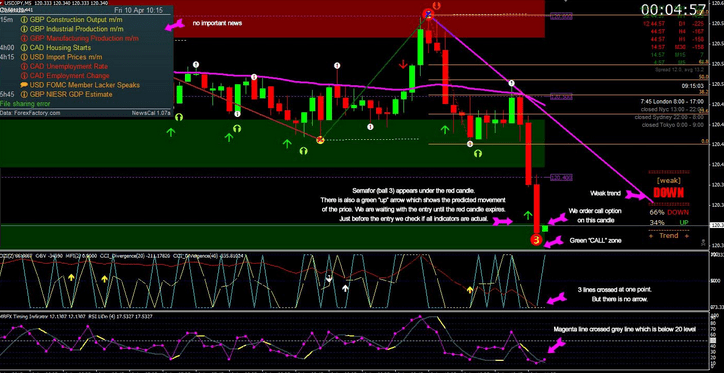Click the info icon beside GBP Industrial Production
Image resolution: width=724 pixels, height=373 pixels.
coord(24,29)
